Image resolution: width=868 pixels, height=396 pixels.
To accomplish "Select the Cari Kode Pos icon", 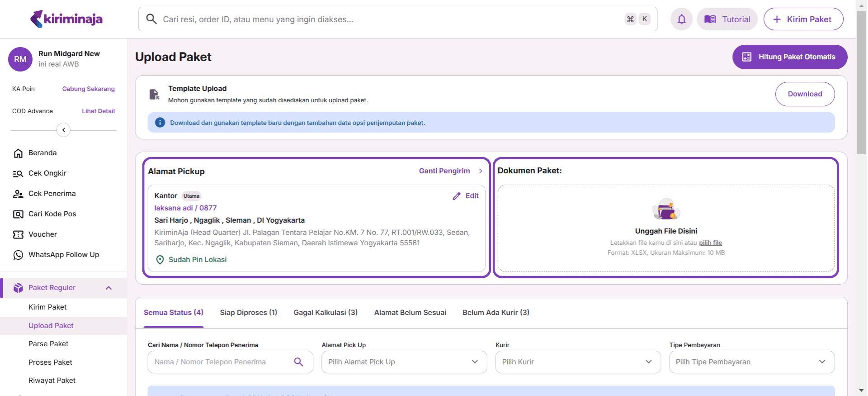I will click(x=18, y=214).
